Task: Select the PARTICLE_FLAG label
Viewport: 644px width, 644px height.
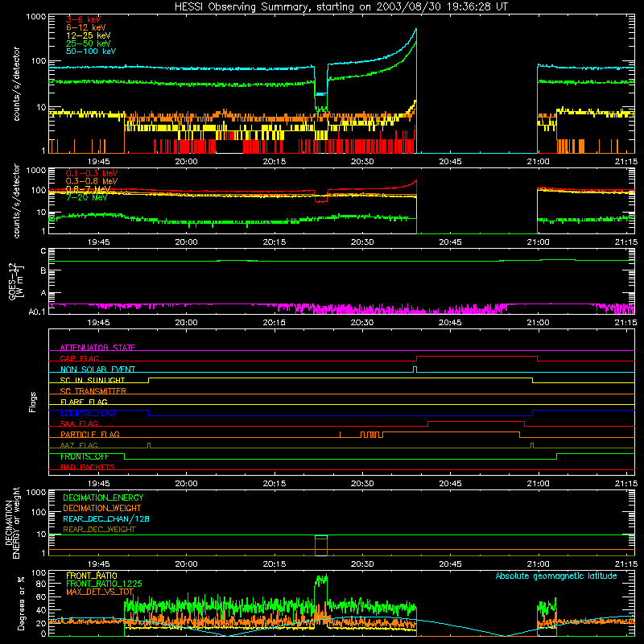Action: pyautogui.click(x=90, y=434)
